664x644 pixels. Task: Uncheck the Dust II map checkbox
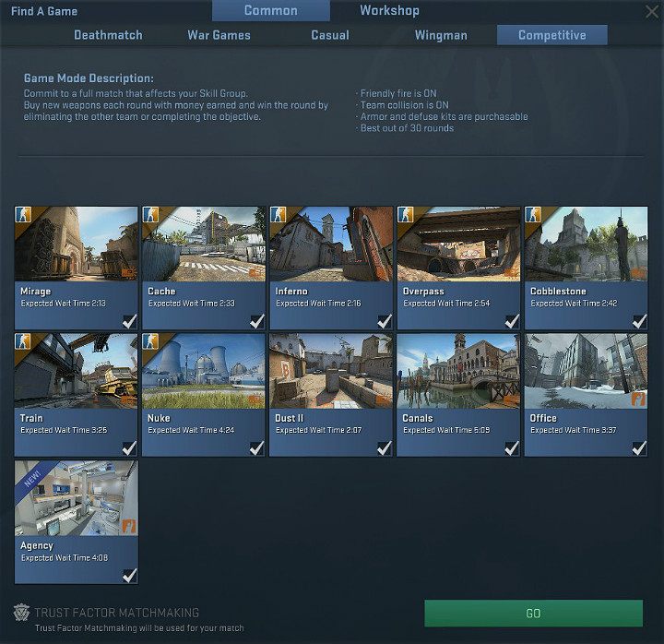[x=385, y=448]
